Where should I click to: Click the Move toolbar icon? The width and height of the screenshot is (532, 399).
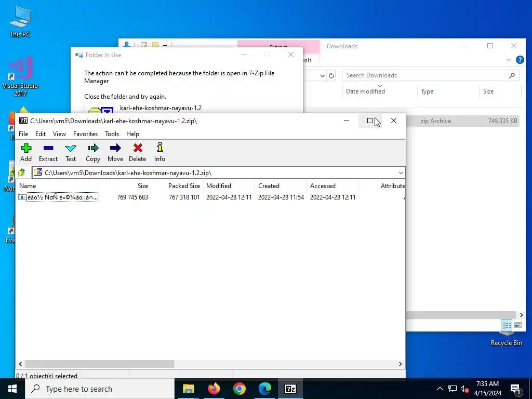click(x=115, y=152)
